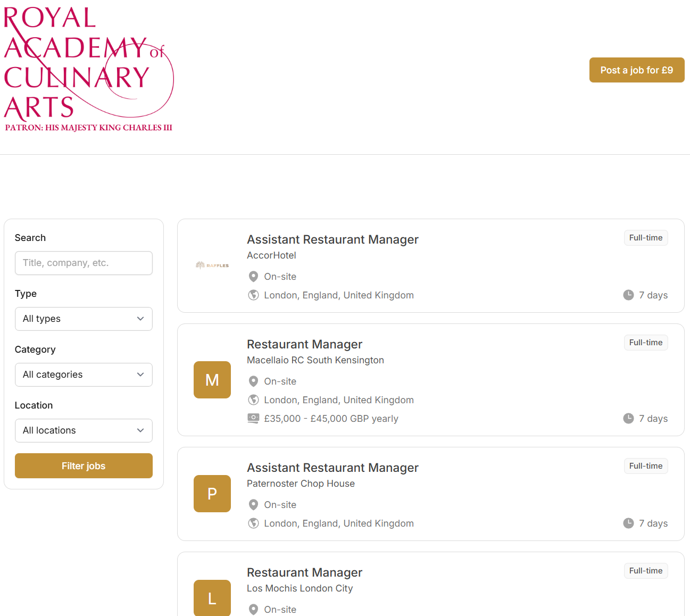Click the clock icon in AccorHotel listing

tap(628, 295)
